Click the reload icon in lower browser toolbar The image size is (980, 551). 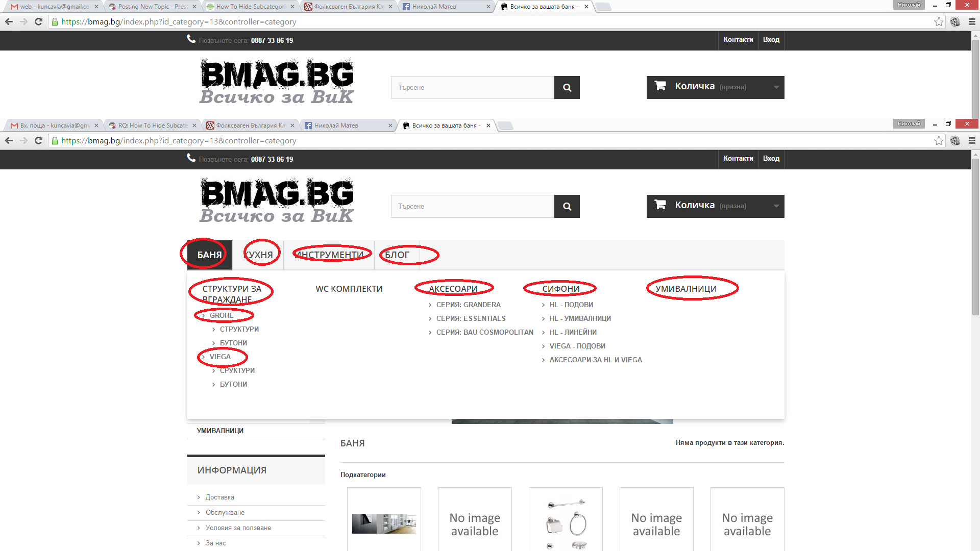point(38,141)
